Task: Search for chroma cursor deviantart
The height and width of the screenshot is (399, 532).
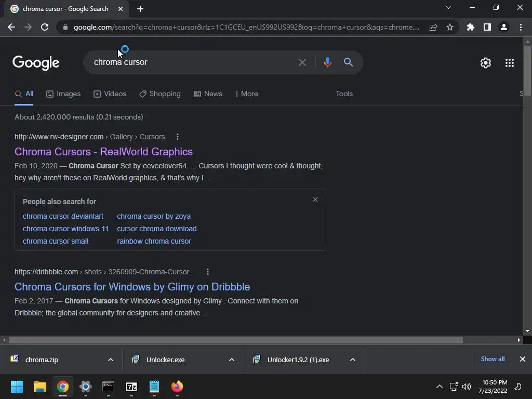Action: coord(63,216)
